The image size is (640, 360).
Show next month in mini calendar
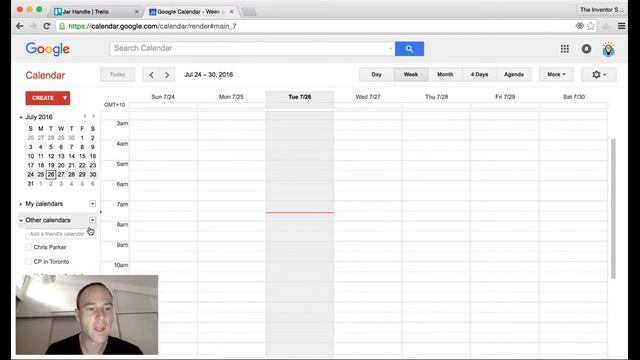[x=93, y=117]
